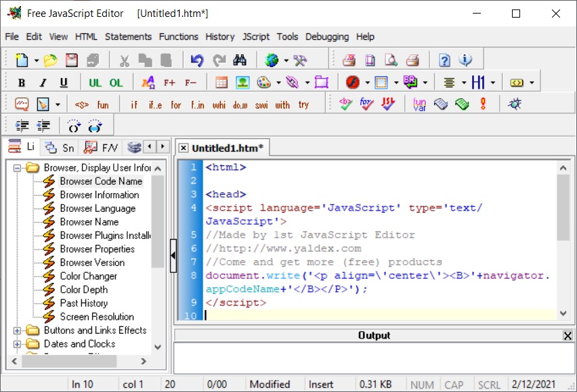Select Color Changer tree item
Viewport: 577px width, 392px height.
(88, 276)
